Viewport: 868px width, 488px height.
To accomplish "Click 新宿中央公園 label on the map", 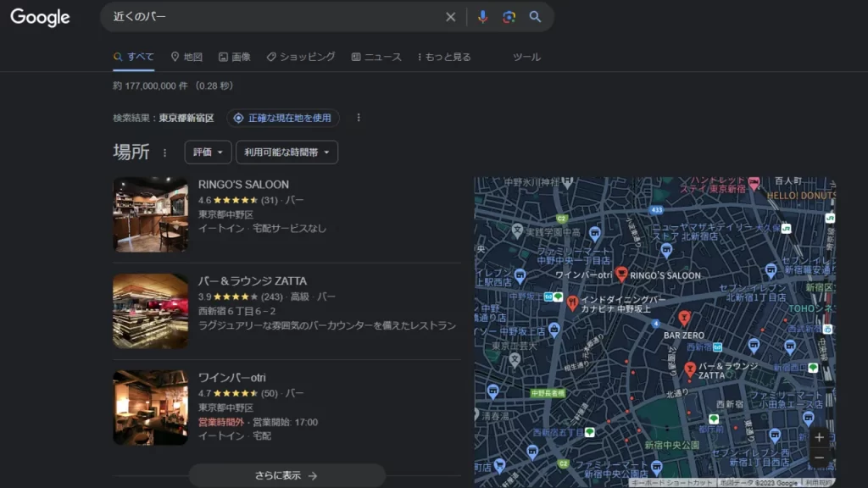I will pyautogui.click(x=671, y=445).
